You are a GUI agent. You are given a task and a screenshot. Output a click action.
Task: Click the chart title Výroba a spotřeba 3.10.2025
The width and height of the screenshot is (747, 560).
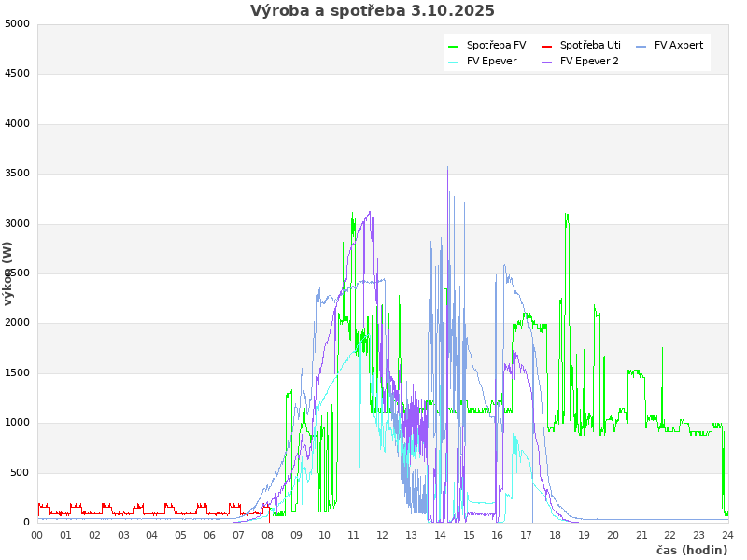(x=373, y=11)
